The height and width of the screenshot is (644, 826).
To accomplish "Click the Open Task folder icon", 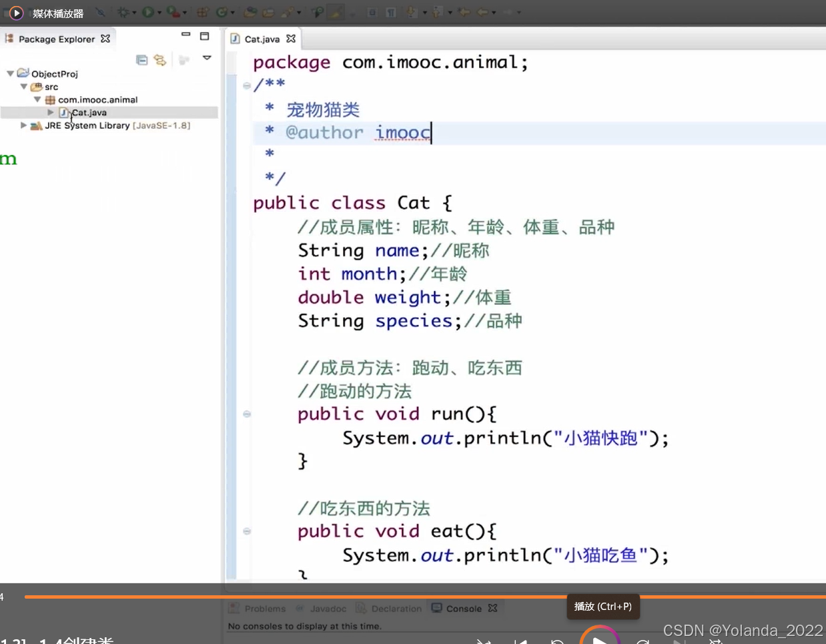I will (x=268, y=12).
